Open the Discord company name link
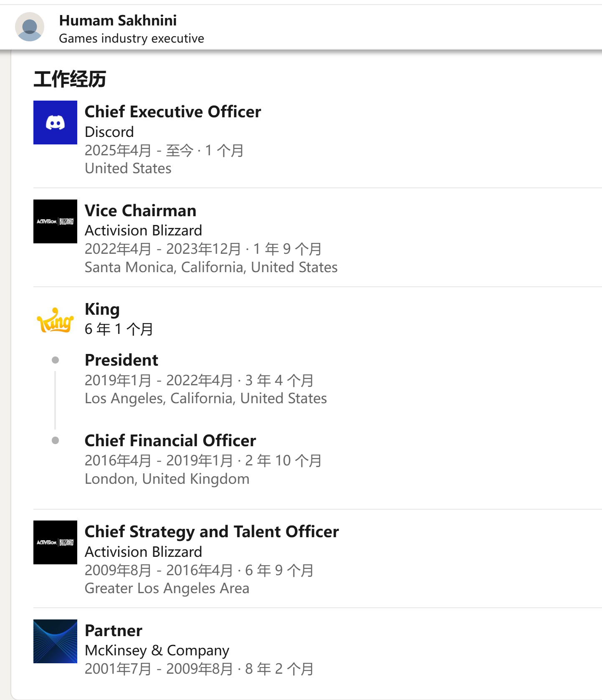Image resolution: width=602 pixels, height=700 pixels. point(109,132)
